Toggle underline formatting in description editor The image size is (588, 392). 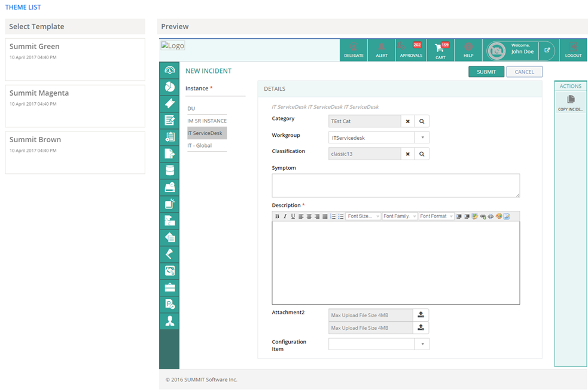pos(293,216)
